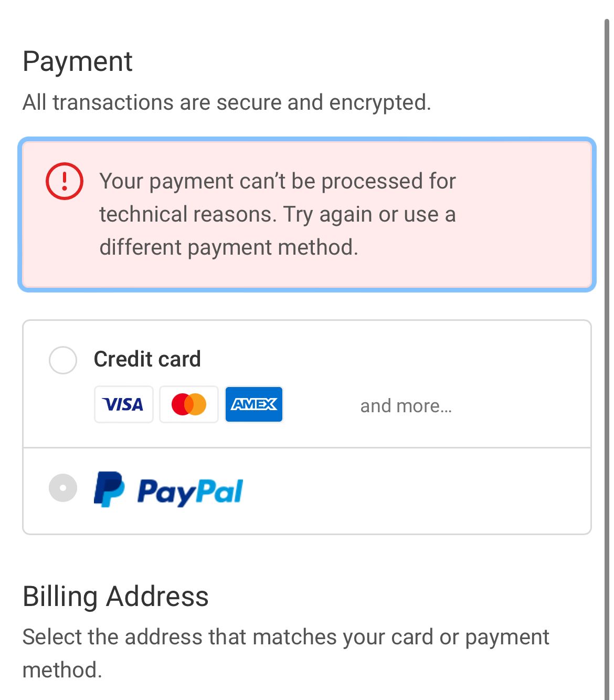Click the Mastercard logo

pyautogui.click(x=189, y=404)
